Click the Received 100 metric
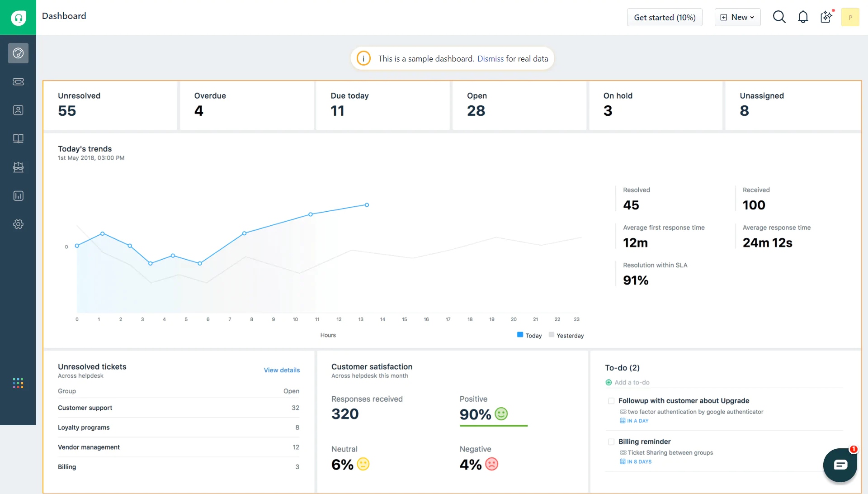This screenshot has width=868, height=494. coord(754,205)
